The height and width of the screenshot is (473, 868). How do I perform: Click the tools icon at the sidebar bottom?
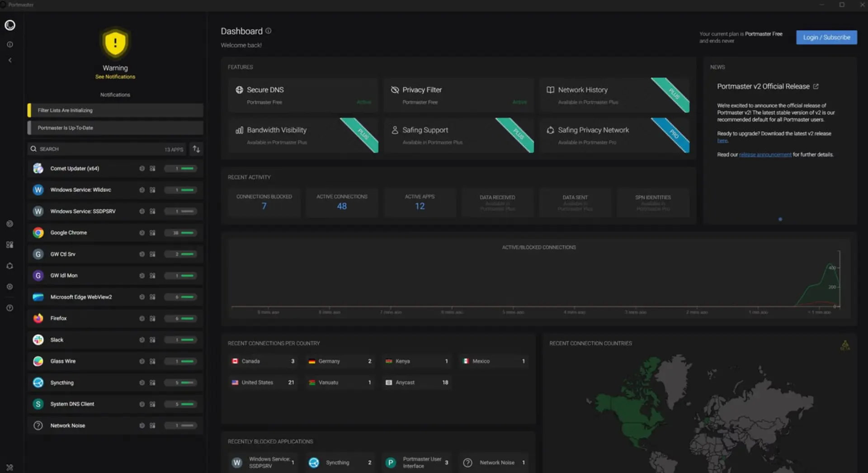point(10,467)
